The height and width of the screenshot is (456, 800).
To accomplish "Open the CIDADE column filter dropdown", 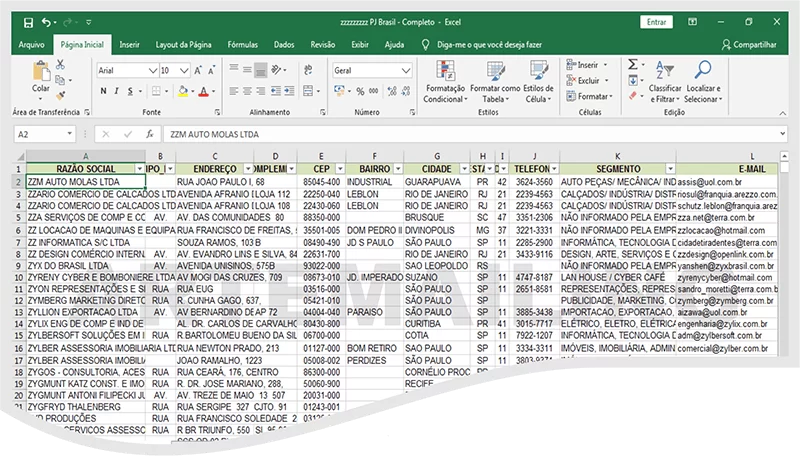I will point(464,169).
